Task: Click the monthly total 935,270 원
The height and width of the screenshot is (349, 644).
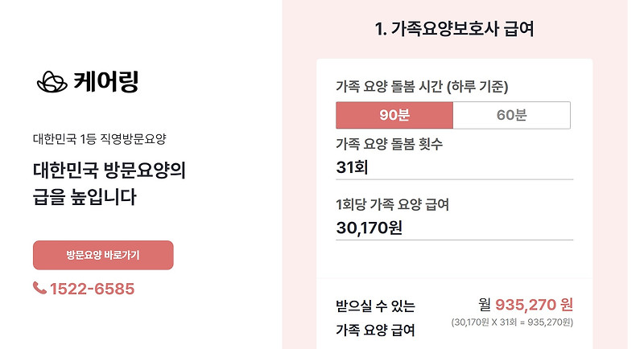Action: point(533,305)
